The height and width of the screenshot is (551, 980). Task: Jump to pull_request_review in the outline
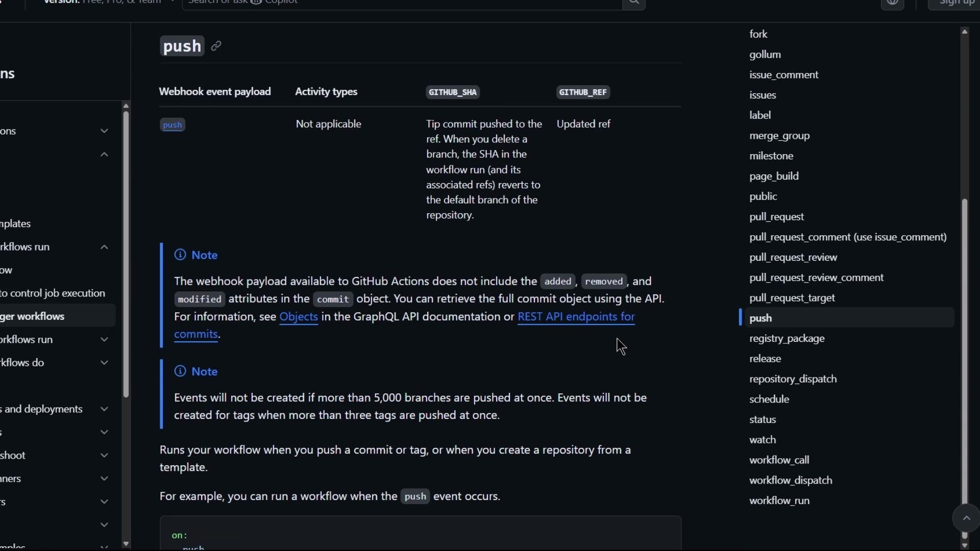(793, 258)
